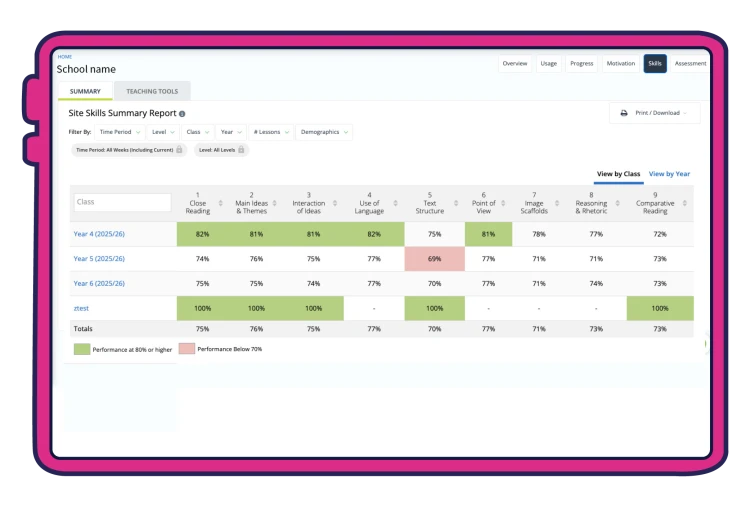The width and height of the screenshot is (750, 510).
Task: Sort by Main Ideas & Themes column
Action: (x=275, y=203)
